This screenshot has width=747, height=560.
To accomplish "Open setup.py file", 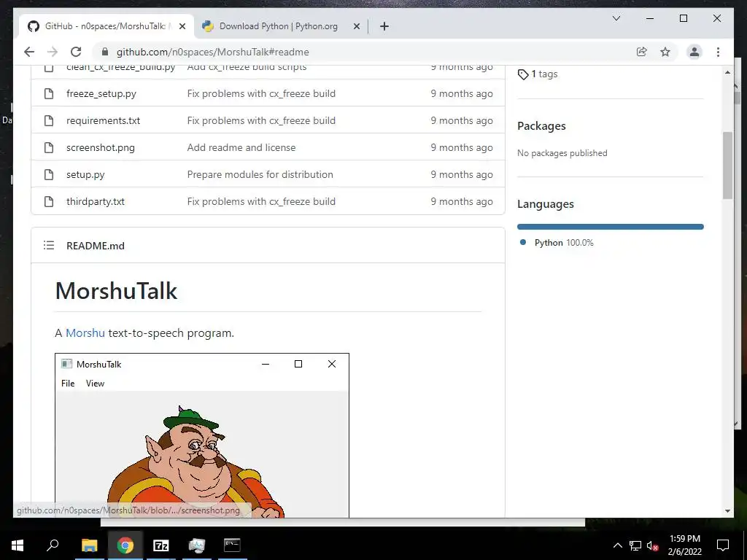I will (85, 174).
